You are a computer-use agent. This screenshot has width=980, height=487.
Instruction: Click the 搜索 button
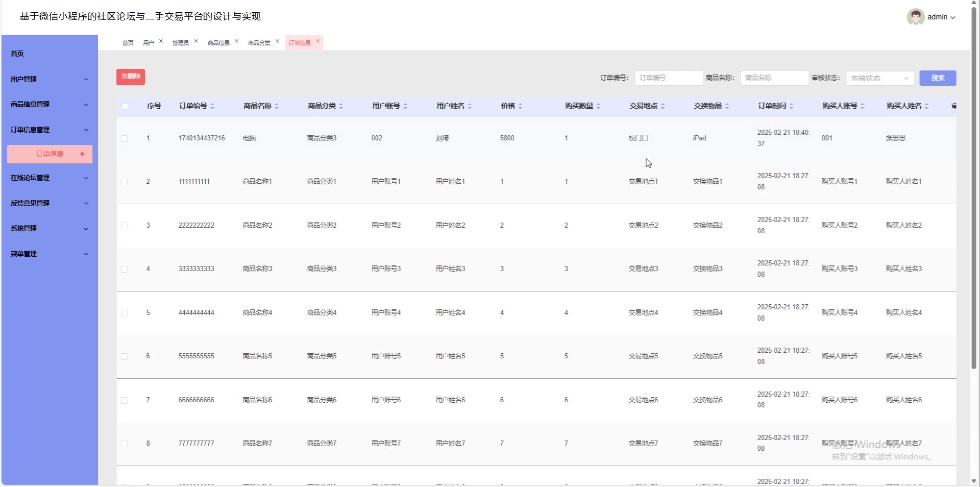pyautogui.click(x=938, y=78)
